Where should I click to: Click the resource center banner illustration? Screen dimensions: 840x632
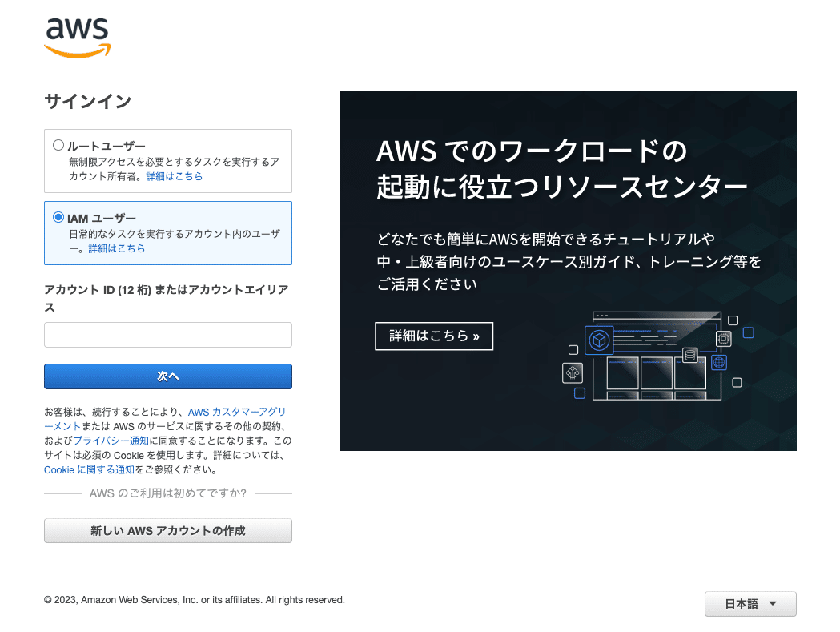(658, 356)
